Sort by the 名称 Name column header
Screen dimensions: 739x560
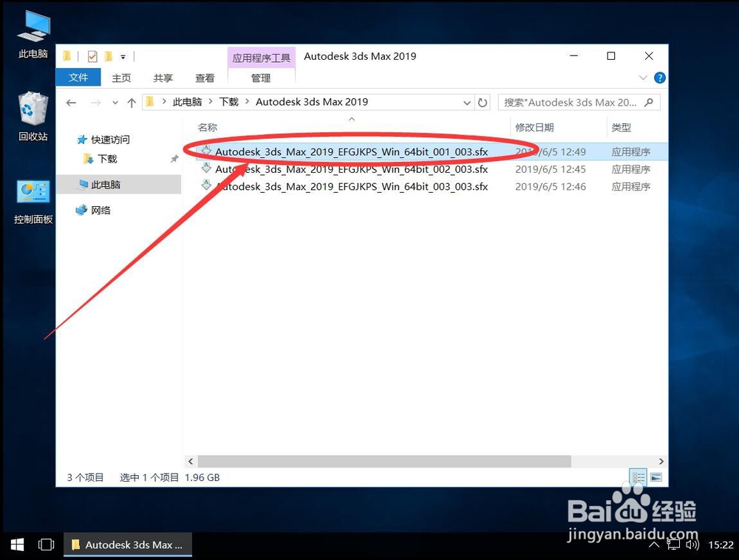(208, 128)
